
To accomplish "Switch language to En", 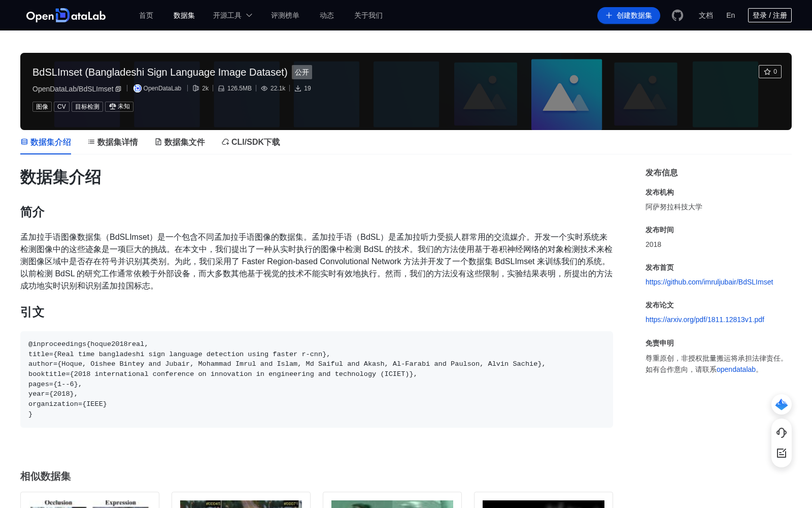I will (731, 15).
